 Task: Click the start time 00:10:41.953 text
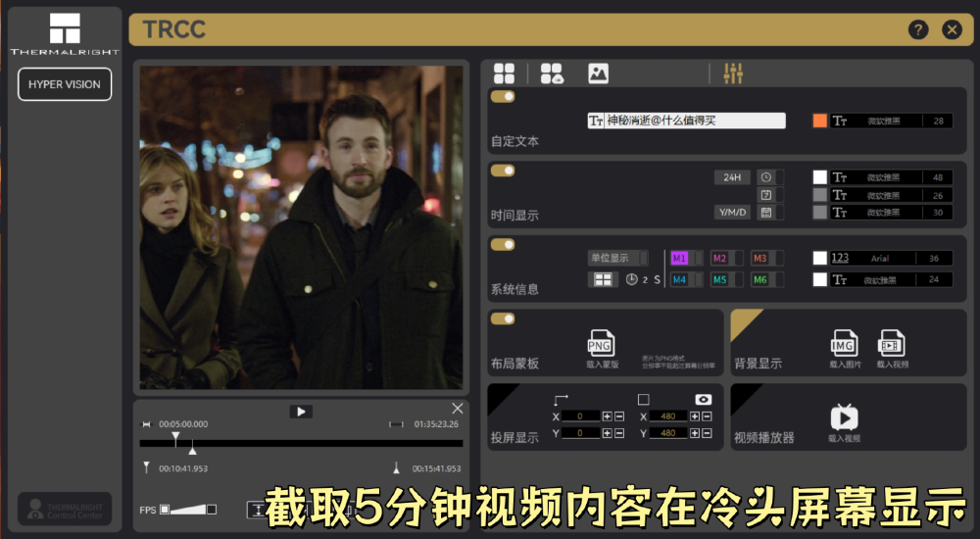pyautogui.click(x=183, y=468)
